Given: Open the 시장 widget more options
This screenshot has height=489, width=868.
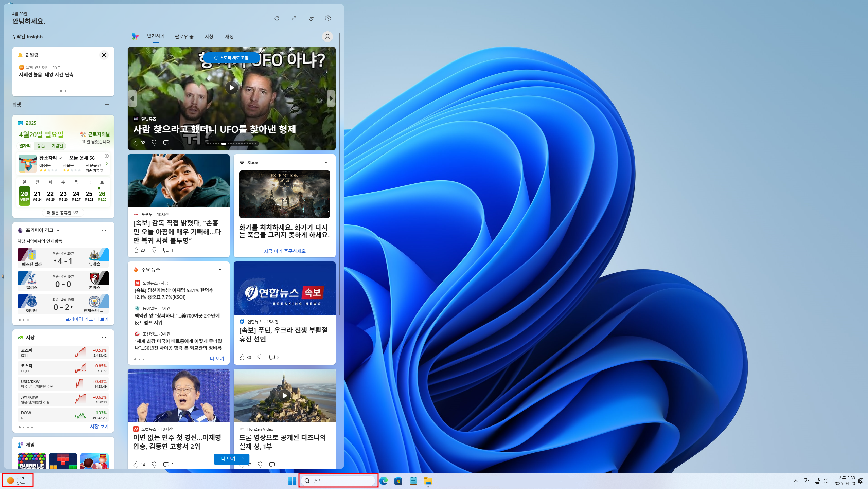Looking at the screenshot, I should click(104, 337).
